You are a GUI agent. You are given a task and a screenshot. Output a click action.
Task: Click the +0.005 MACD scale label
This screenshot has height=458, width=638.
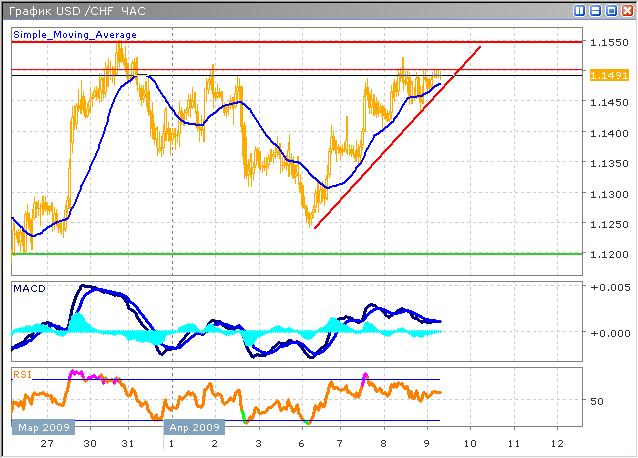coord(608,288)
